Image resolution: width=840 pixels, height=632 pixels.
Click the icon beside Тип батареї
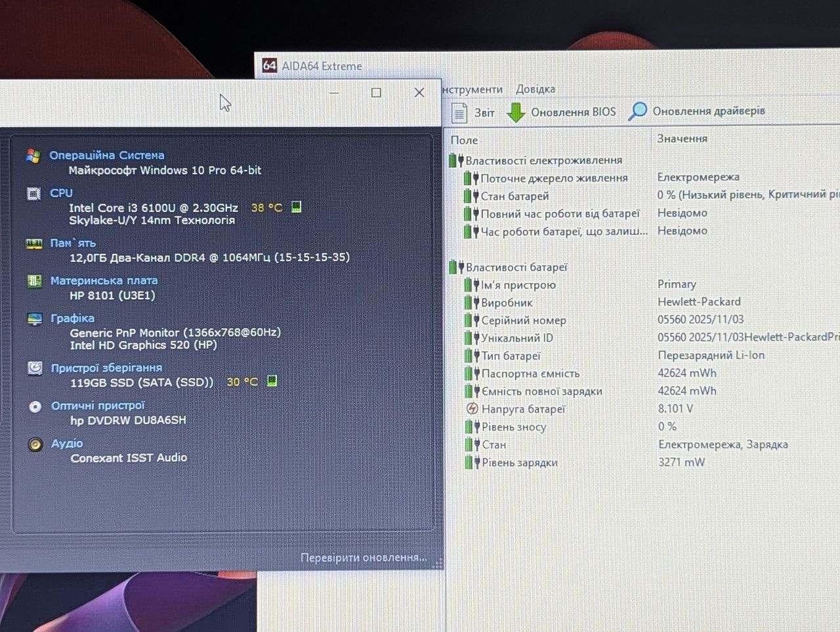(472, 356)
